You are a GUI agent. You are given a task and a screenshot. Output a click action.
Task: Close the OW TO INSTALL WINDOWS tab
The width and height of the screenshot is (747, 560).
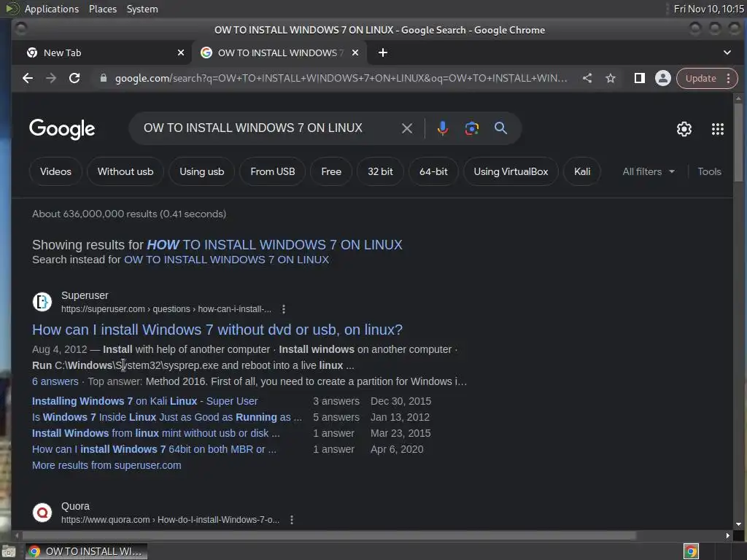[355, 52]
